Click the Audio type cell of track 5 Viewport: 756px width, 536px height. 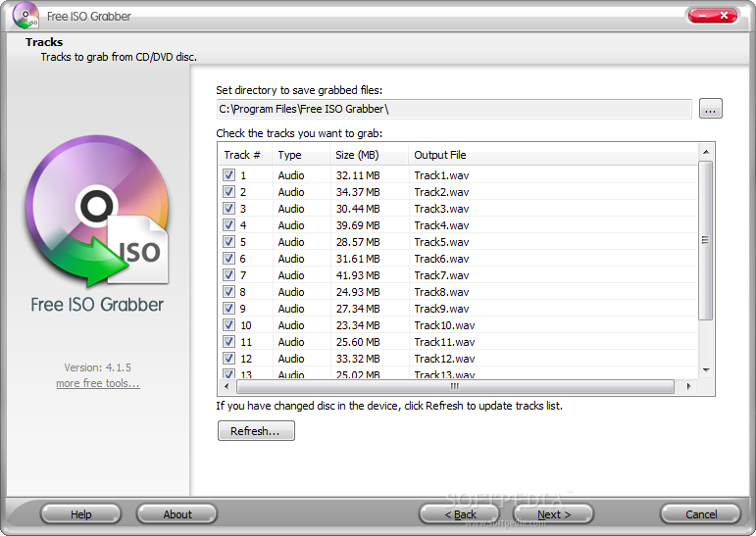coord(291,241)
